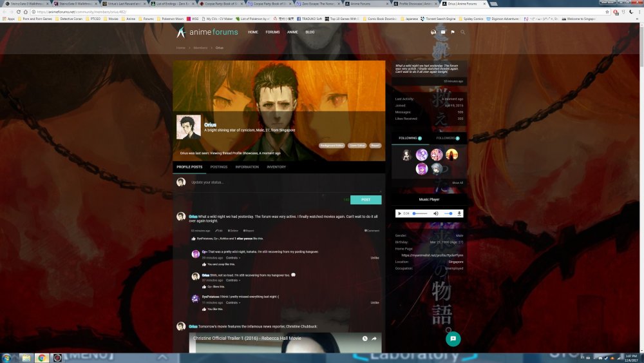The image size is (644, 363).
Task: Open 'Pokemon Moon' bookmark folder
Action: (x=170, y=19)
